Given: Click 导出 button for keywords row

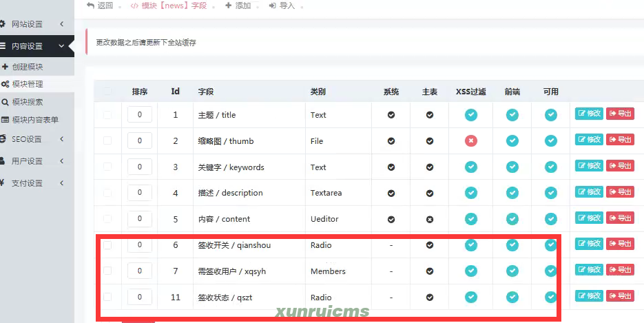Looking at the screenshot, I should (x=620, y=165).
